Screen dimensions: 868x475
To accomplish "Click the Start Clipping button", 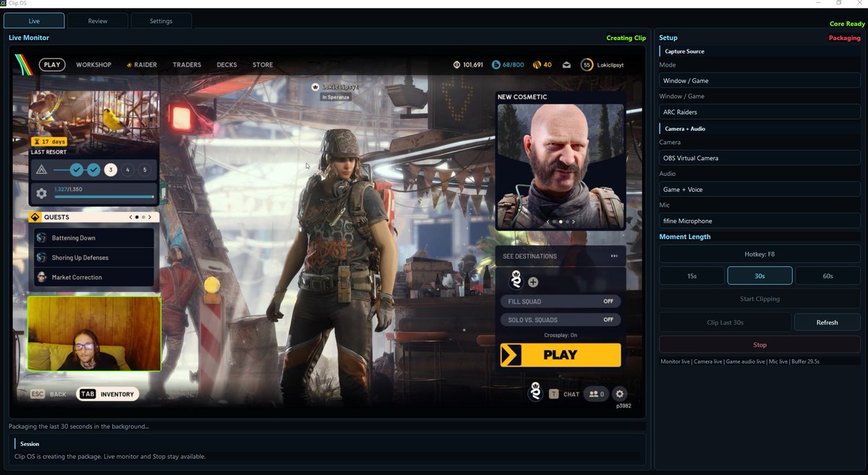I will 759,298.
